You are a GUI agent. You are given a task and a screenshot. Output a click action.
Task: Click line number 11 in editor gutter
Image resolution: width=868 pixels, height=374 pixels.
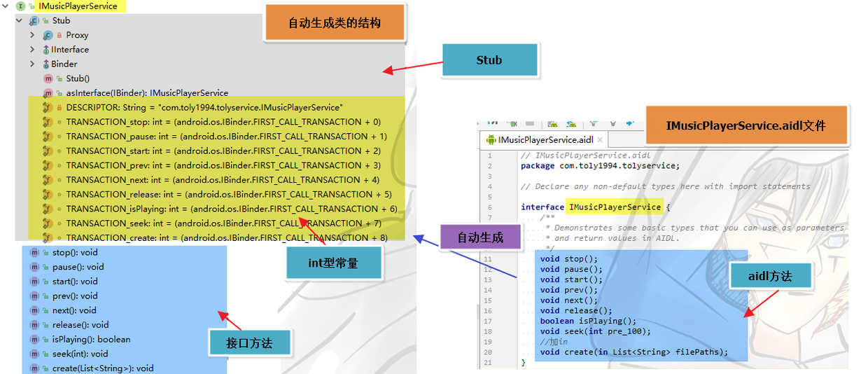click(487, 259)
